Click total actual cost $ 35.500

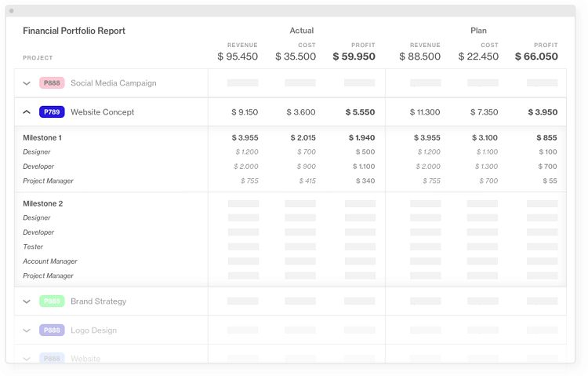click(296, 57)
